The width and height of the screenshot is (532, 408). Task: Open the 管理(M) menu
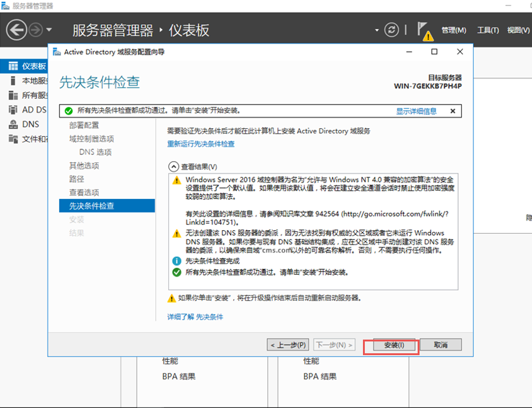pyautogui.click(x=454, y=30)
